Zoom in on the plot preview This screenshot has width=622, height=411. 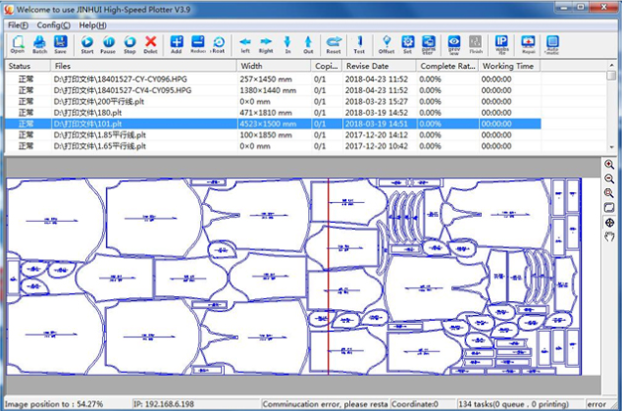609,164
